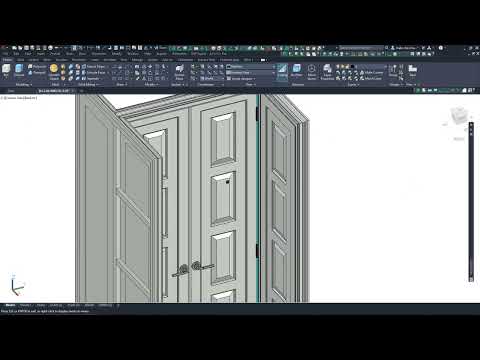Open the Extract Edges command
Image resolution: width=480 pixels, height=360 pixels.
coord(93,66)
